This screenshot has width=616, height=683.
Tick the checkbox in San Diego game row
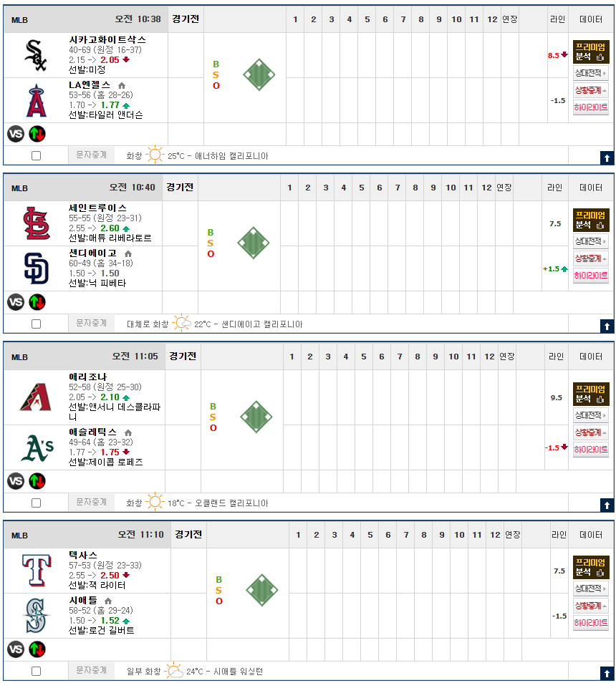tap(36, 324)
